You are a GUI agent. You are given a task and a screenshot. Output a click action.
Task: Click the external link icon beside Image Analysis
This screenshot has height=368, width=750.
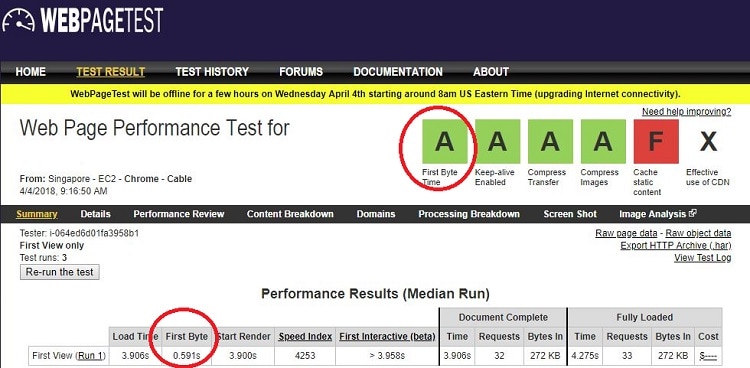tap(693, 213)
